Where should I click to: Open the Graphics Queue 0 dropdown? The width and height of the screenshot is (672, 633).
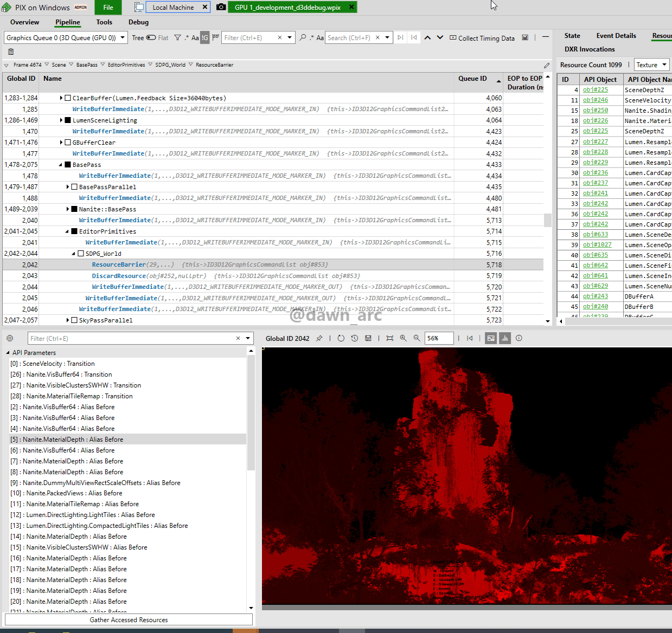(65, 38)
